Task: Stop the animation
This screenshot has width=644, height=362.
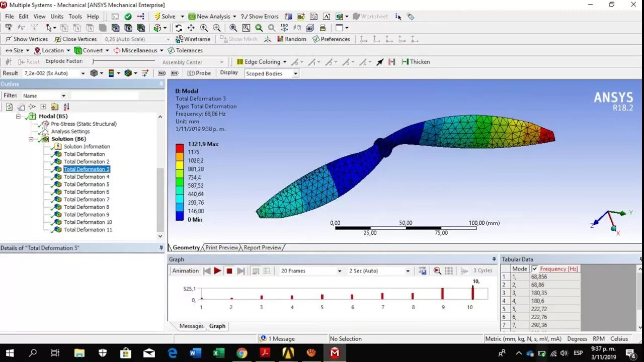Action: (x=229, y=271)
